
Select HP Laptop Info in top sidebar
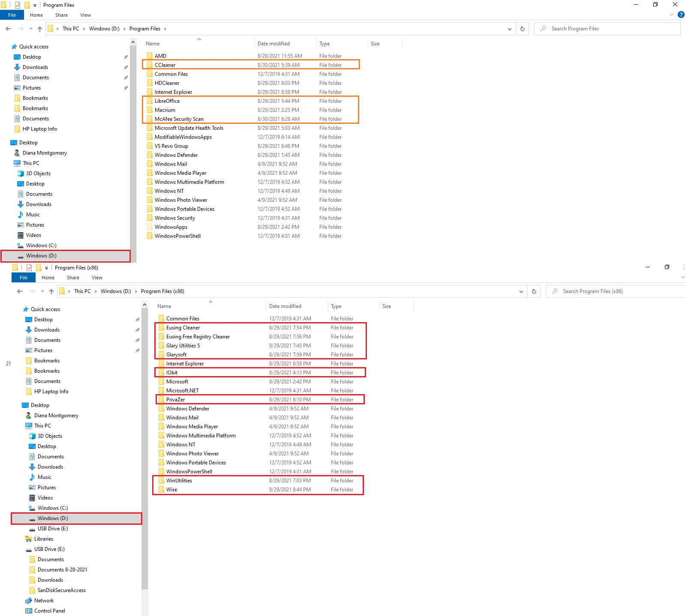39,129
